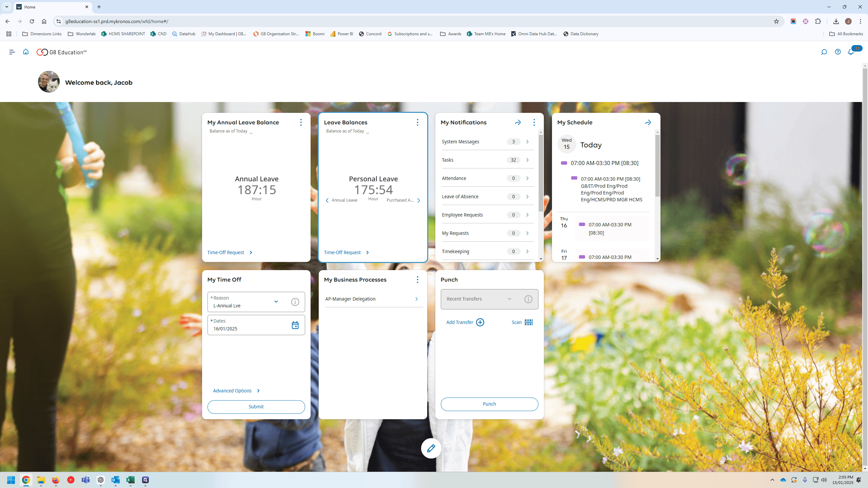Image resolution: width=868 pixels, height=488 pixels.
Task: Click the Add Transfer plus icon
Action: (x=480, y=322)
